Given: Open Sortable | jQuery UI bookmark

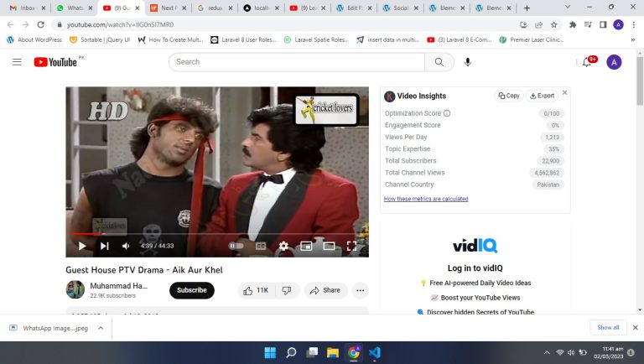Looking at the screenshot, I should (x=100, y=40).
